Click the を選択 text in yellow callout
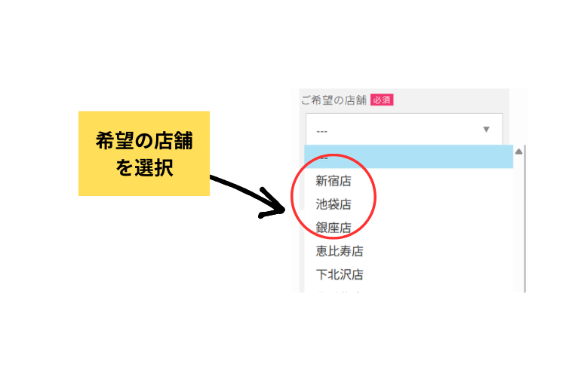581x392 pixels. pos(144,167)
